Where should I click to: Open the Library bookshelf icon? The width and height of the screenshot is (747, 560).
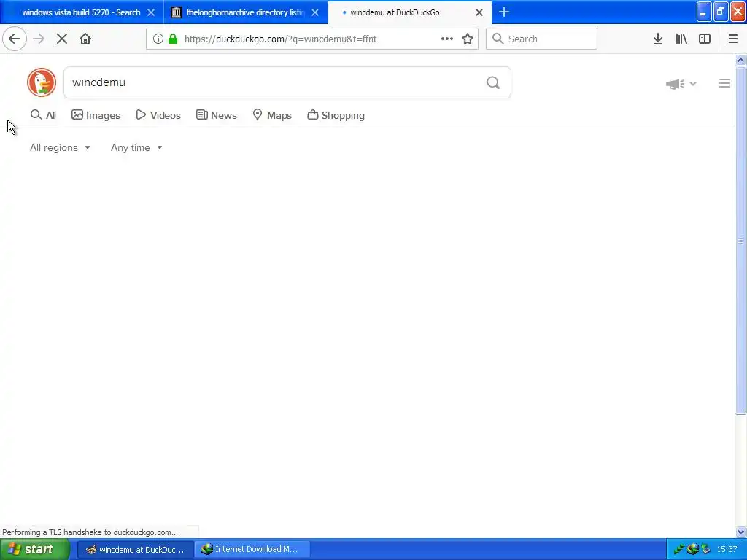click(681, 39)
